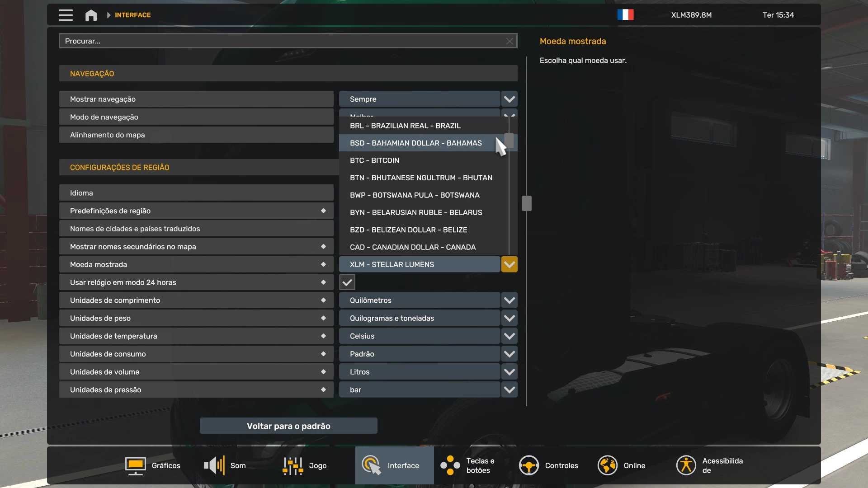Viewport: 868px width, 488px height.
Task: Open the Acessibilidade person icon
Action: 686,465
